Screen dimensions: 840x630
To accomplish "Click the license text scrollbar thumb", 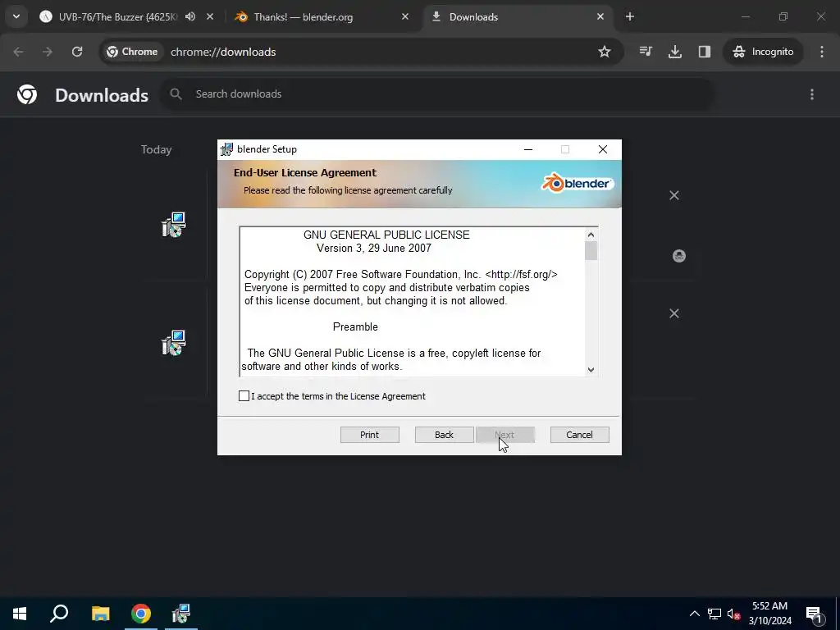I will (x=591, y=251).
